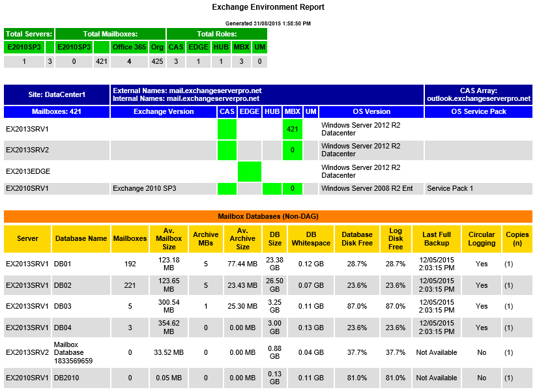
Task: Click the green EDGE indicator for EX2013EDGE
Action: (249, 171)
